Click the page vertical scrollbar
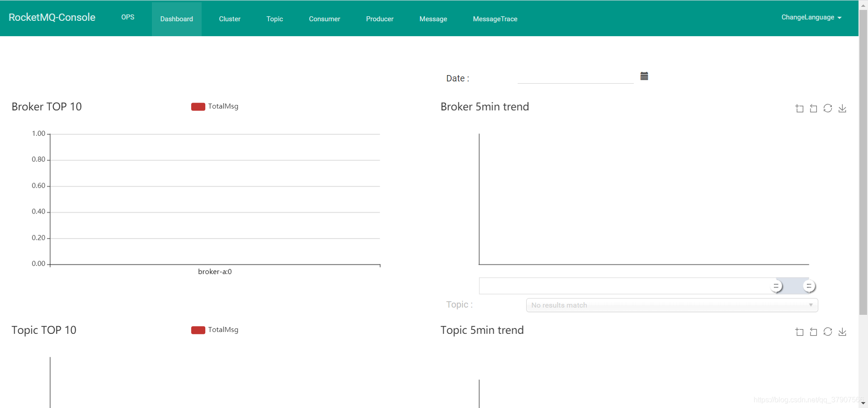 [x=863, y=163]
